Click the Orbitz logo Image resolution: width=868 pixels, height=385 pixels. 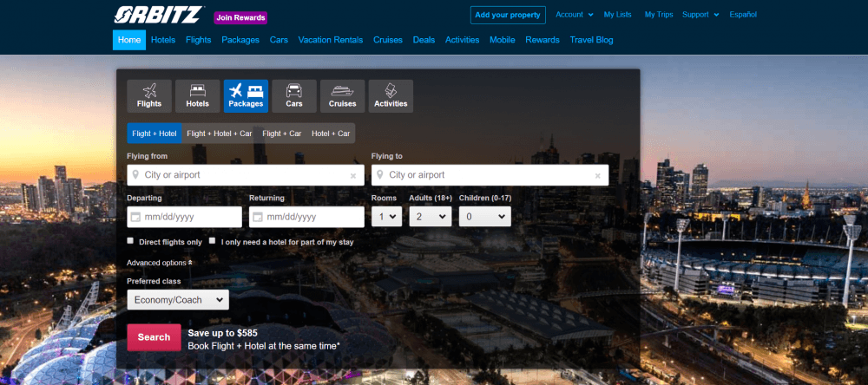click(158, 16)
